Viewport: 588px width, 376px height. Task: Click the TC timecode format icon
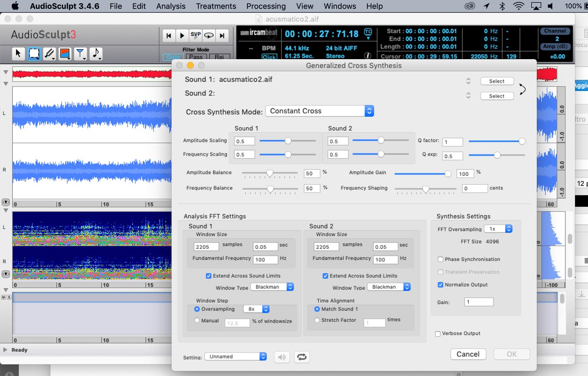pyautogui.click(x=368, y=33)
